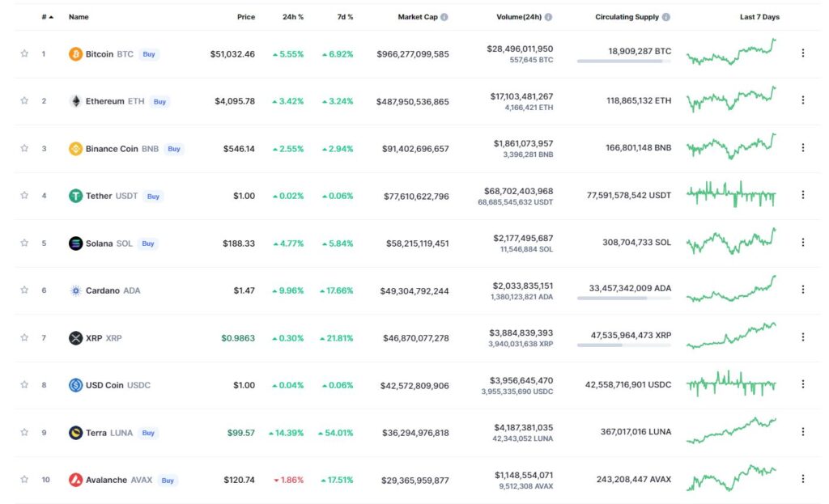The height and width of the screenshot is (504, 829).
Task: Click the Buy button next to Avalanche
Action: pyautogui.click(x=168, y=481)
